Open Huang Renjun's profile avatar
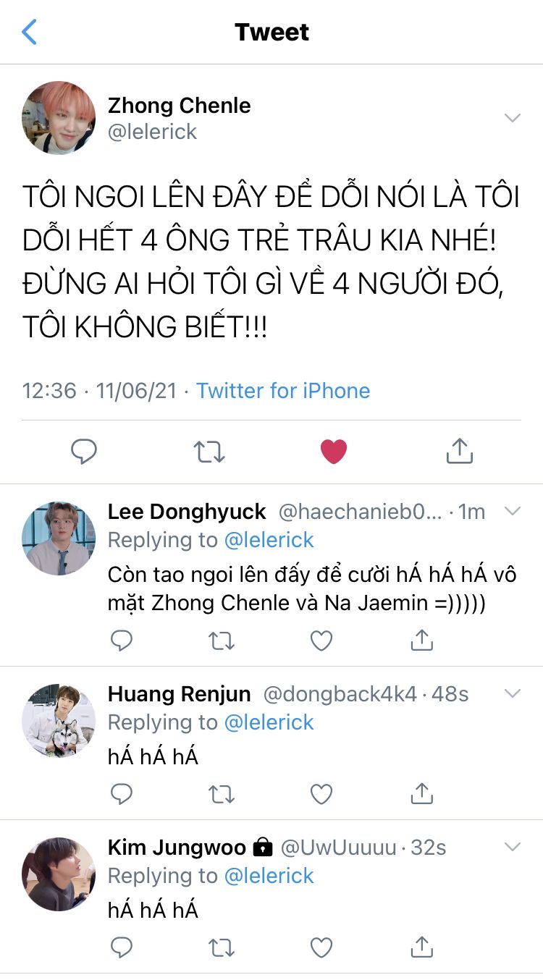Image resolution: width=543 pixels, height=980 pixels. click(59, 721)
